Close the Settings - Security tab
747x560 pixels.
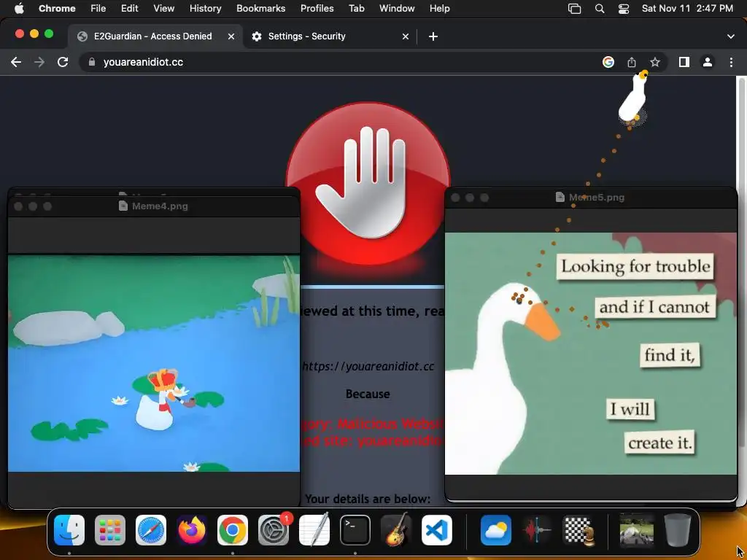coord(406,36)
